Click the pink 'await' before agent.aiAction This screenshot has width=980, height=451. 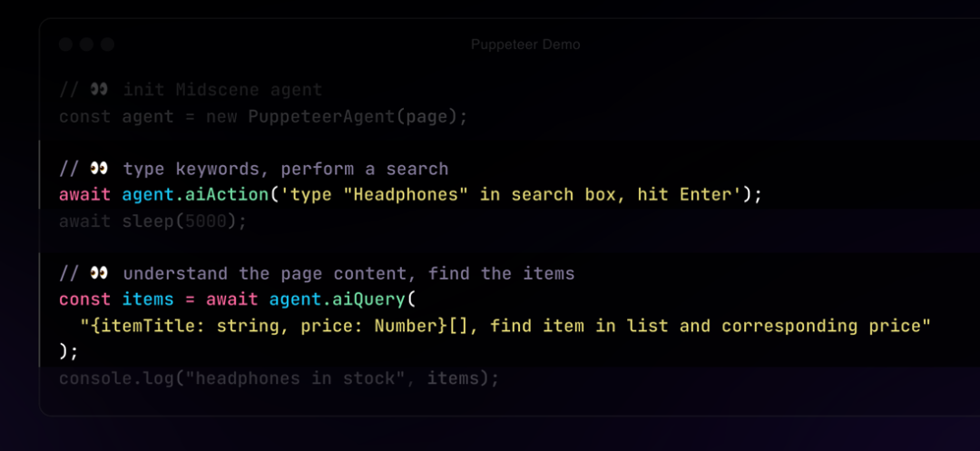tap(85, 195)
